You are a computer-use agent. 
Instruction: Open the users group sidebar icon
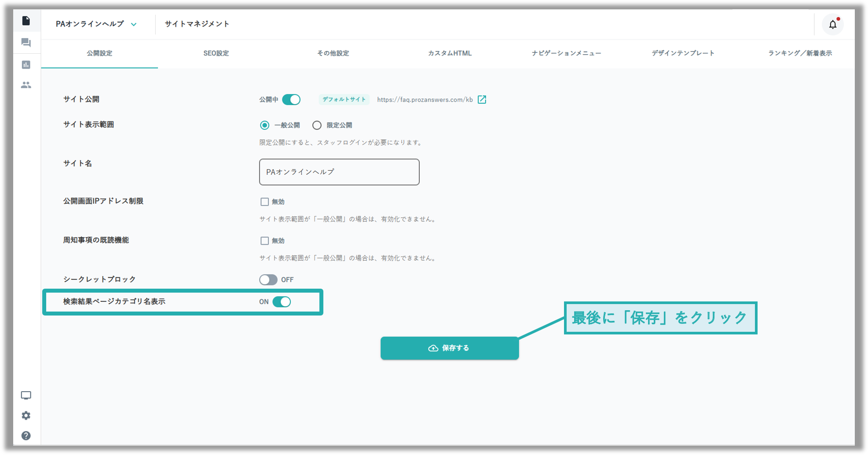click(x=26, y=85)
